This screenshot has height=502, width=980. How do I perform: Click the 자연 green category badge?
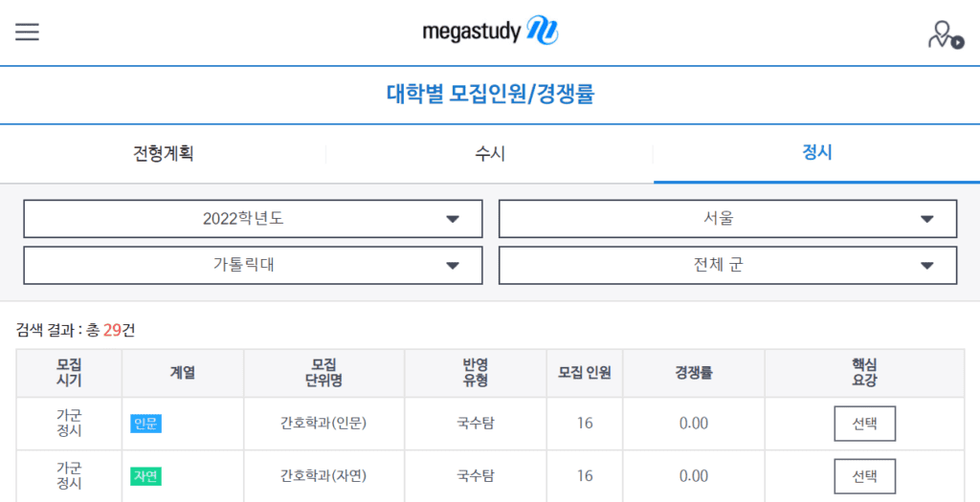pos(146,476)
